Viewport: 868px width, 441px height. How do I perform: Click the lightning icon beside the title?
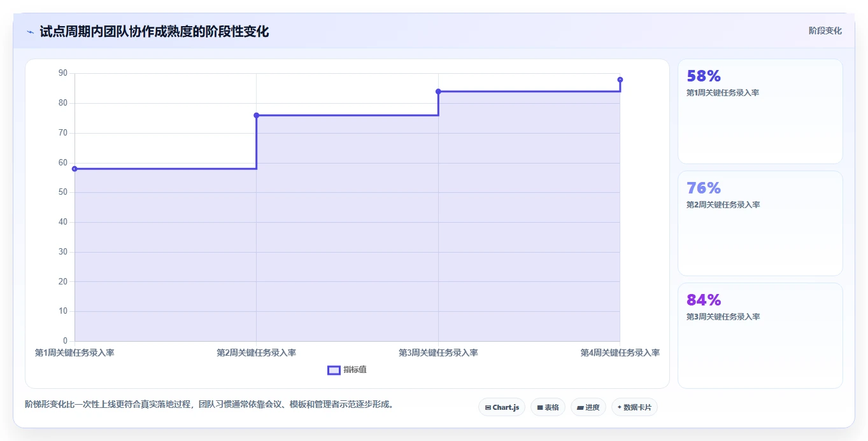point(30,32)
